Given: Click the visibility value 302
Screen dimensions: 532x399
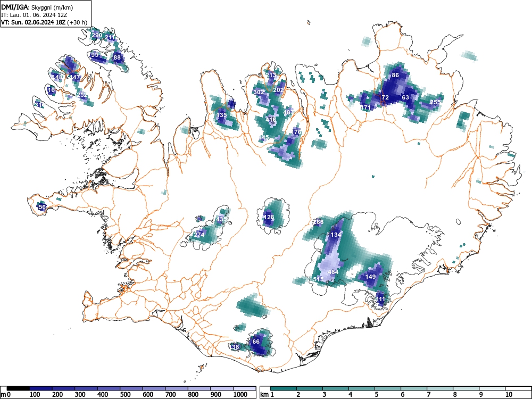Looking at the screenshot, I should [x=259, y=92].
